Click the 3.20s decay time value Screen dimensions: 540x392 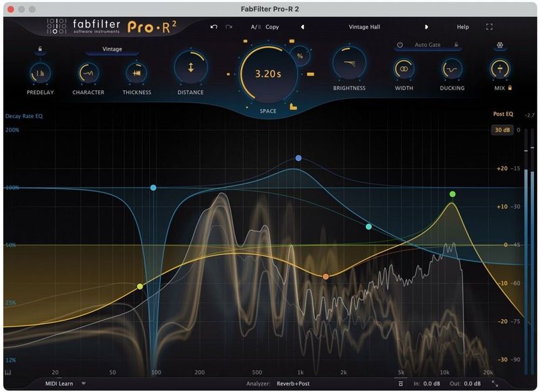(268, 74)
